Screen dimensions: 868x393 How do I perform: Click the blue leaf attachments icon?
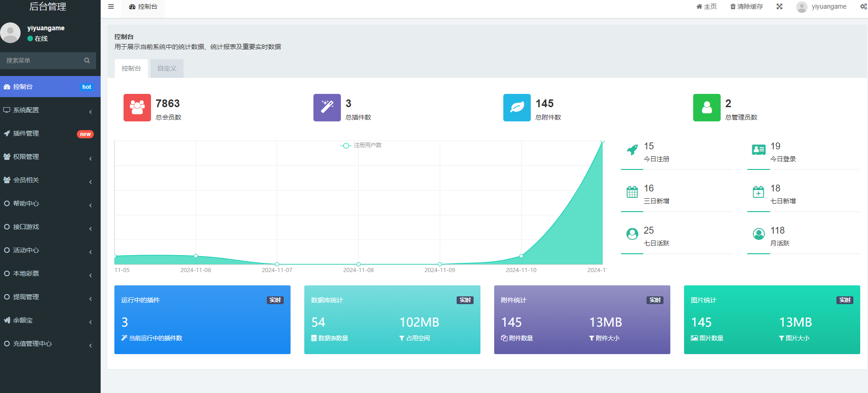click(517, 108)
